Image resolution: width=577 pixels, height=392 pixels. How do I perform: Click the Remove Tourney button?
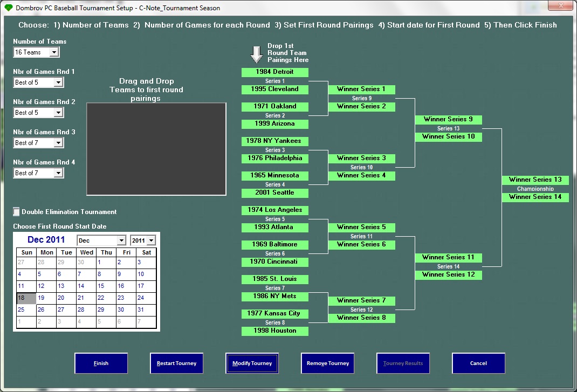tap(327, 363)
